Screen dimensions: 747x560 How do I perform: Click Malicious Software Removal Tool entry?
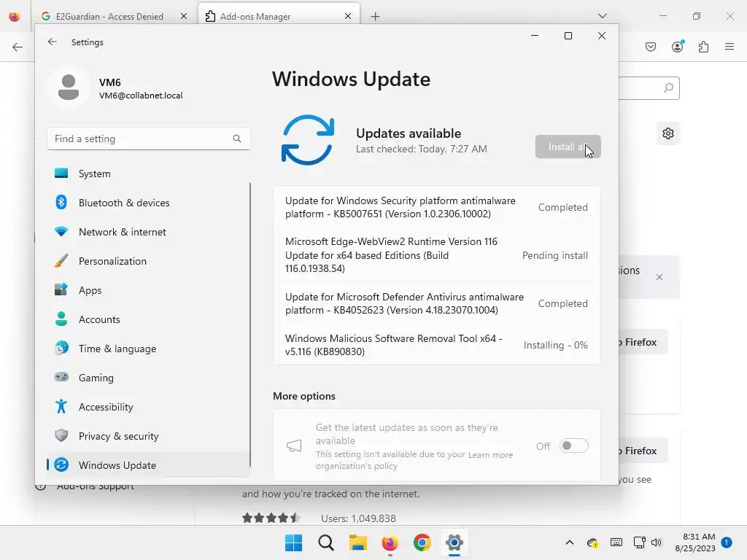436,345
